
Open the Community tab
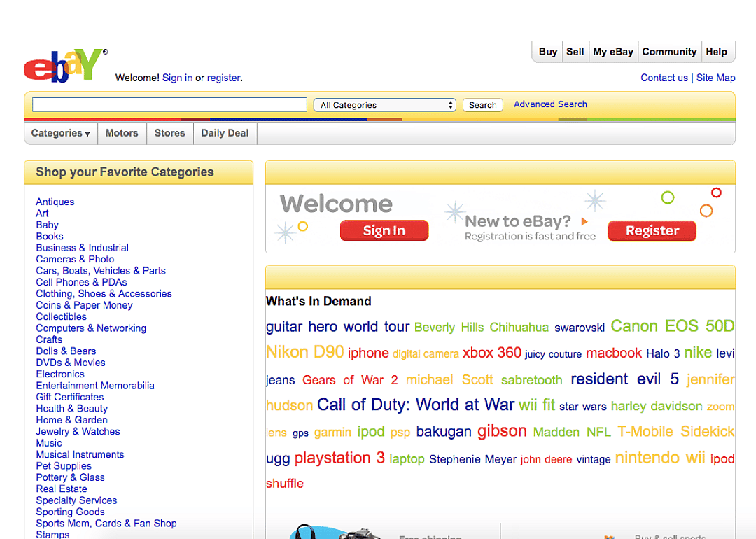[x=669, y=52]
